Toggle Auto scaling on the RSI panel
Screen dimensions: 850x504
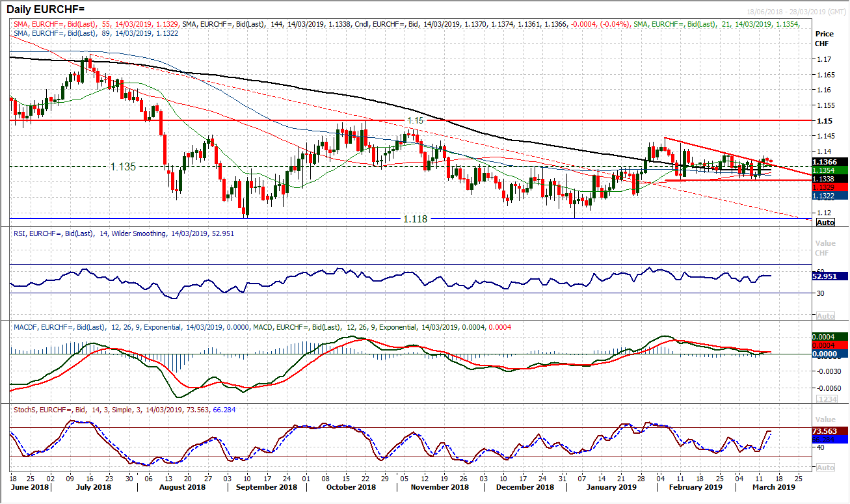pyautogui.click(x=825, y=315)
